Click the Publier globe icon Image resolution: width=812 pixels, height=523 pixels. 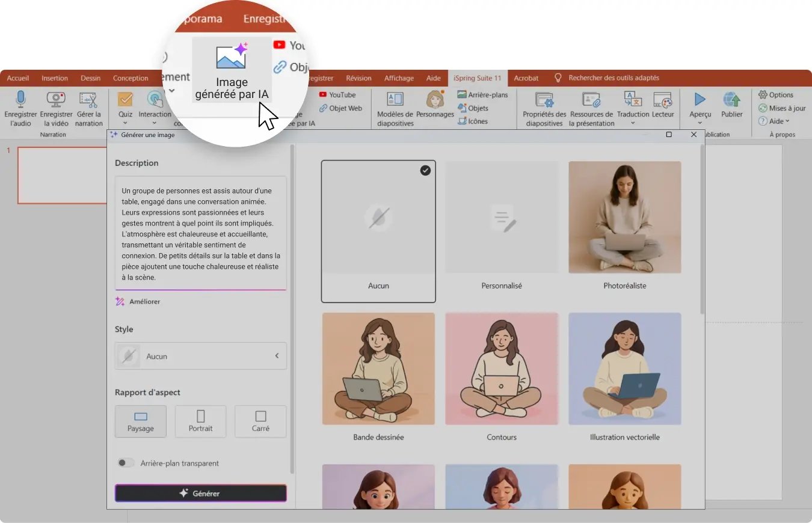click(x=732, y=99)
